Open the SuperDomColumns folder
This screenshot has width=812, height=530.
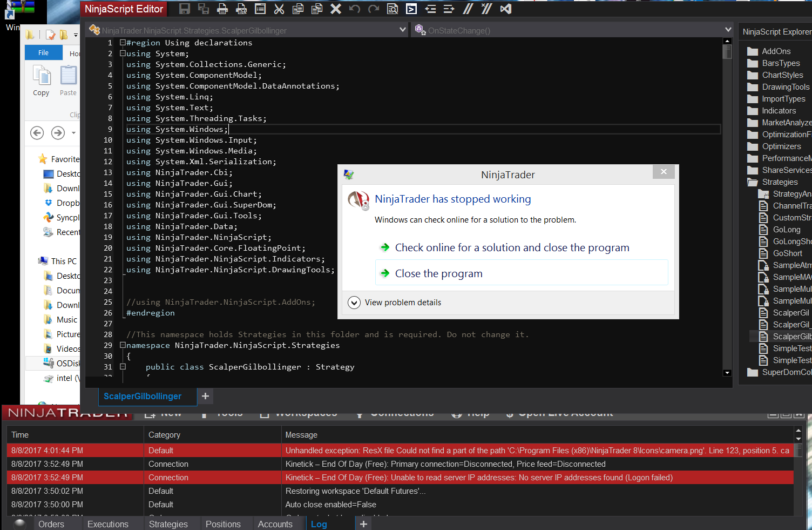click(780, 372)
